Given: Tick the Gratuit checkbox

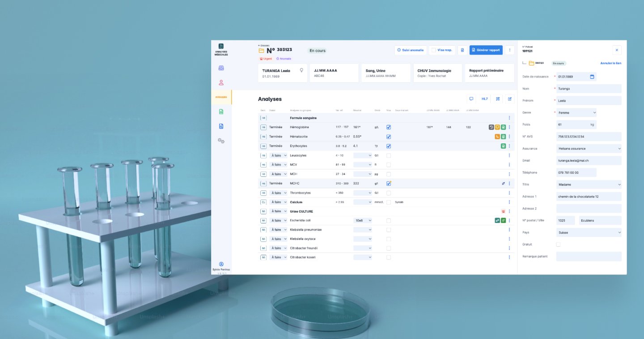Looking at the screenshot, I should pos(558,245).
